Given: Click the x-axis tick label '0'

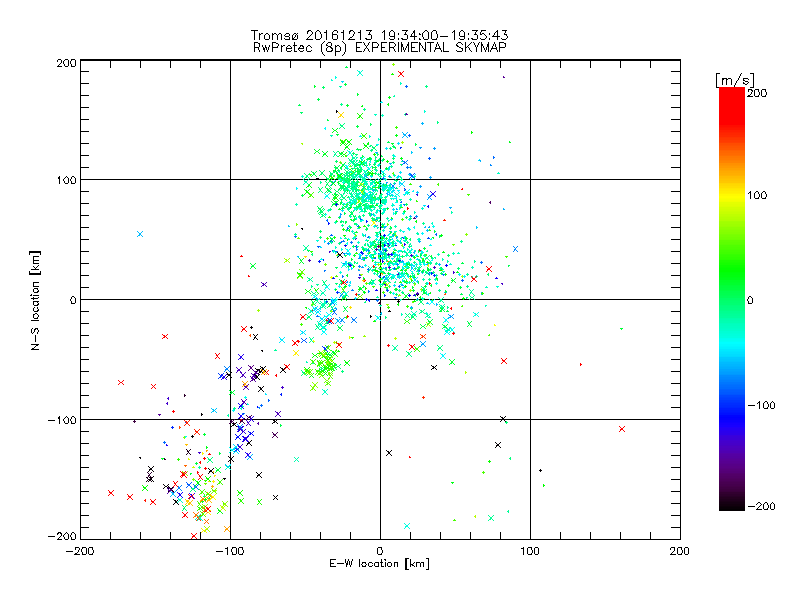Looking at the screenshot, I should [x=380, y=551].
